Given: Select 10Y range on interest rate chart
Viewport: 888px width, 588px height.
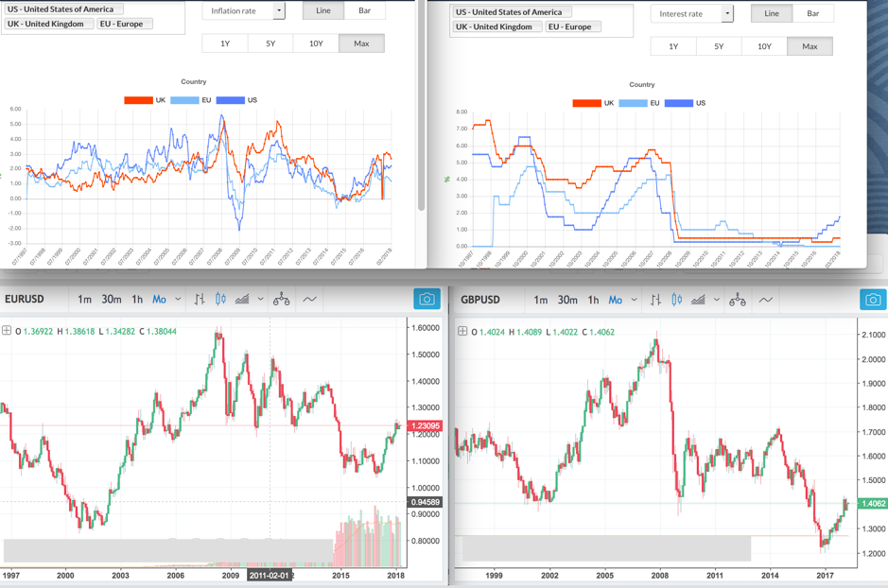Looking at the screenshot, I should click(764, 46).
